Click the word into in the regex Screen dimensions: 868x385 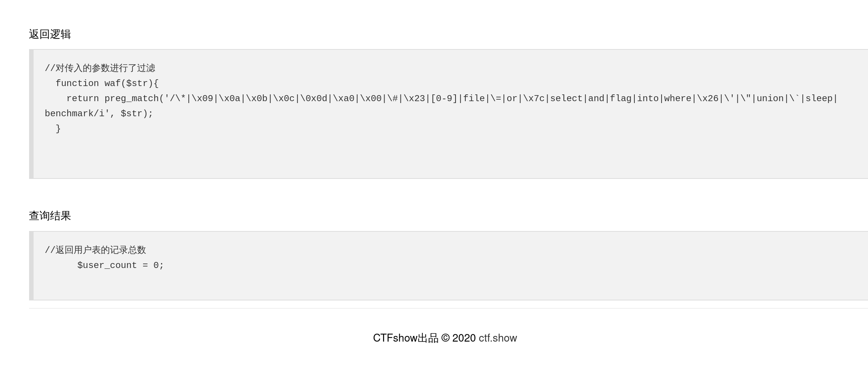click(x=648, y=99)
